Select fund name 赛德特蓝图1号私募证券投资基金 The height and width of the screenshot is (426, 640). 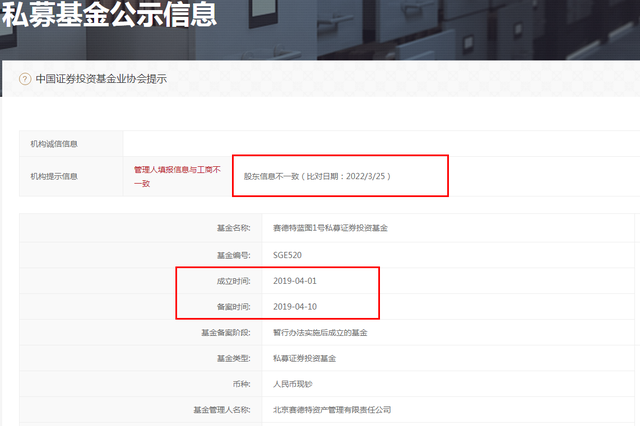point(330,228)
